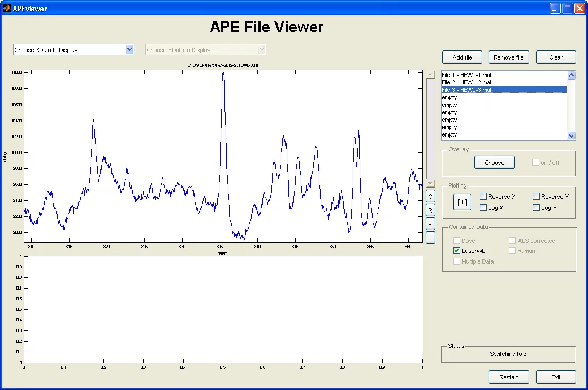588x390 pixels.
Task: Click the Remove file button
Action: [x=508, y=57]
